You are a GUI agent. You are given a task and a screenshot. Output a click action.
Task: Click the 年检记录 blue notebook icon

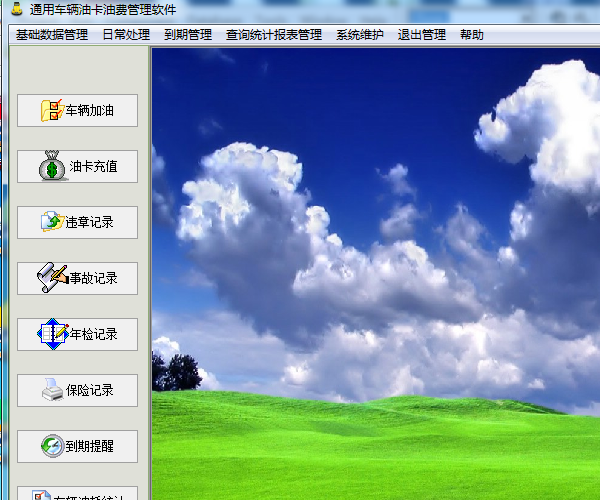(53, 334)
